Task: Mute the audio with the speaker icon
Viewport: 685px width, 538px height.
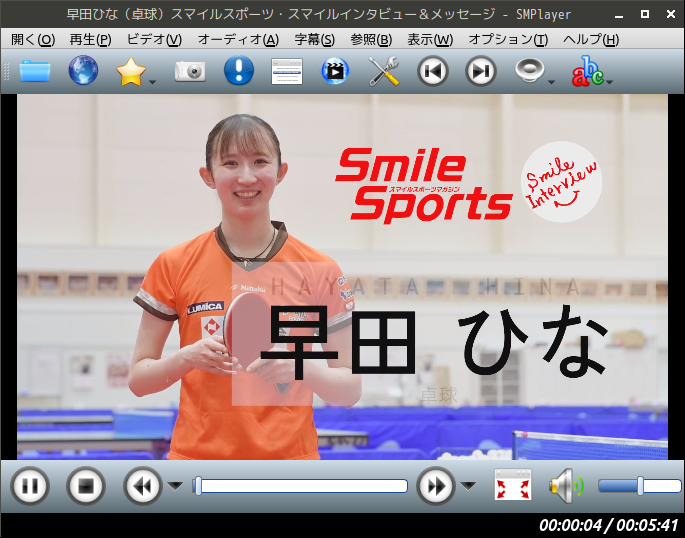Action: click(x=566, y=485)
